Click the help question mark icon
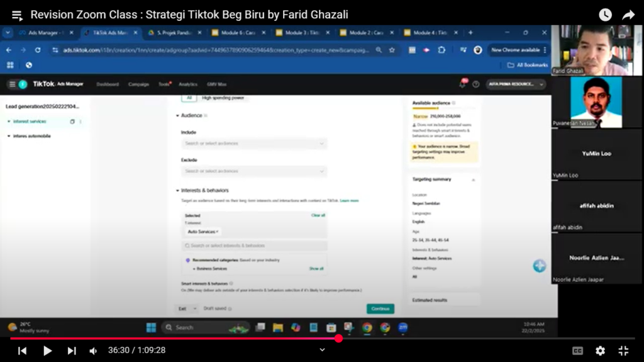This screenshot has width=644, height=362. pyautogui.click(x=475, y=84)
